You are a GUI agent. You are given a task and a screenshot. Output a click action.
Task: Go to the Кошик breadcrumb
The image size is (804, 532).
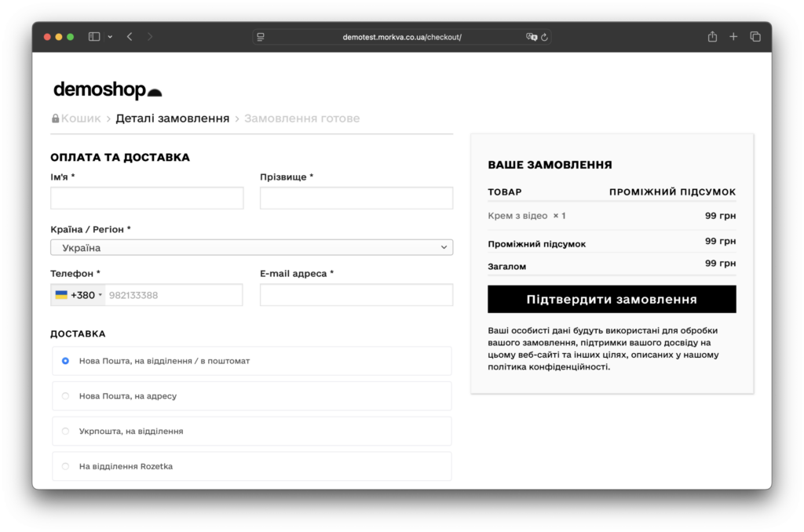click(81, 118)
